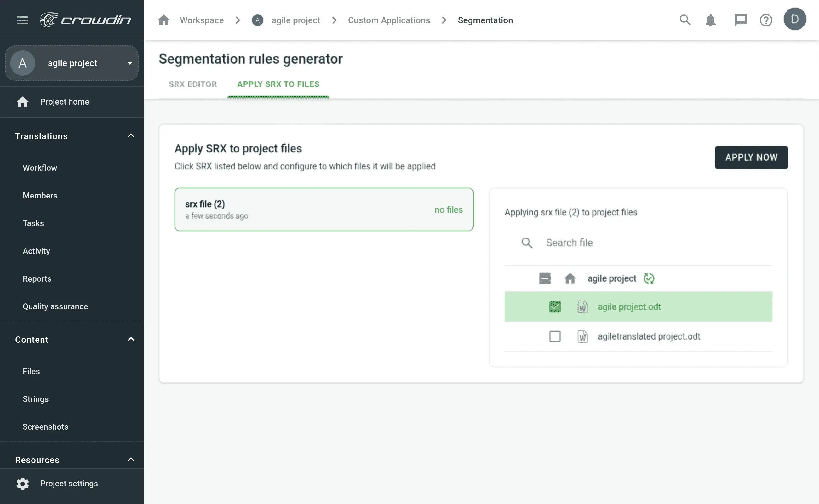The width and height of the screenshot is (819, 504).
Task: Collapse the Translations section
Action: click(131, 136)
